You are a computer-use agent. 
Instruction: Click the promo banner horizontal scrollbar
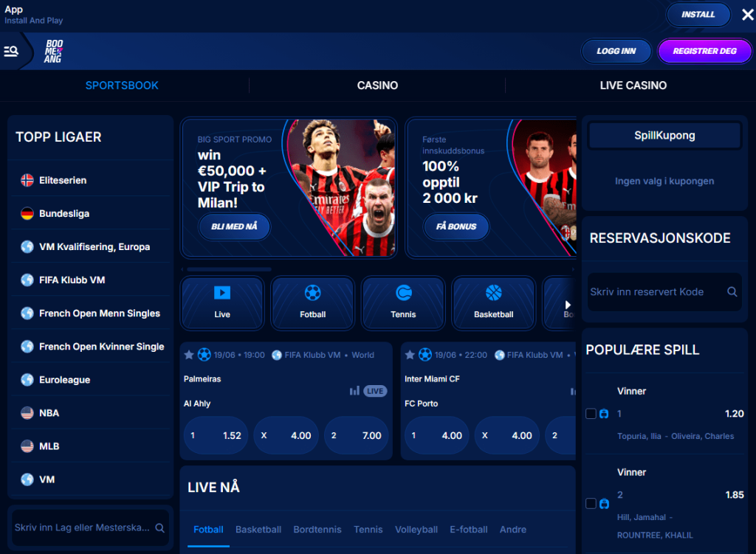pos(229,269)
